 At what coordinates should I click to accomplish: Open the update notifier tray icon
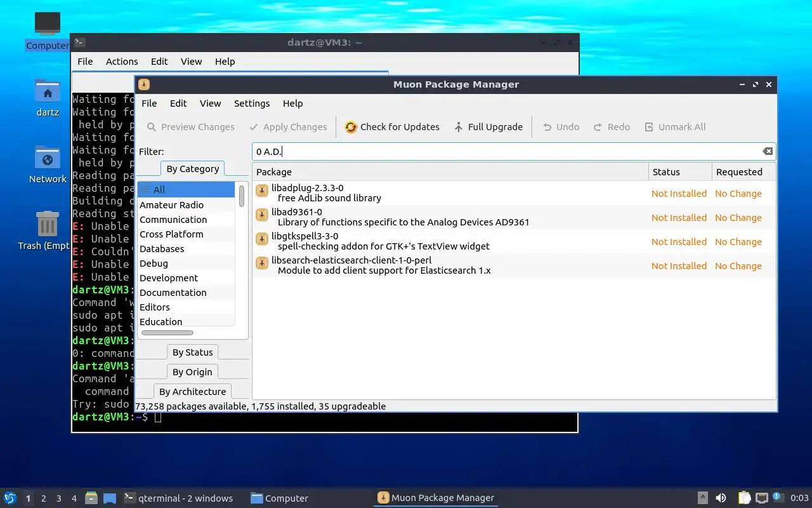tap(778, 498)
